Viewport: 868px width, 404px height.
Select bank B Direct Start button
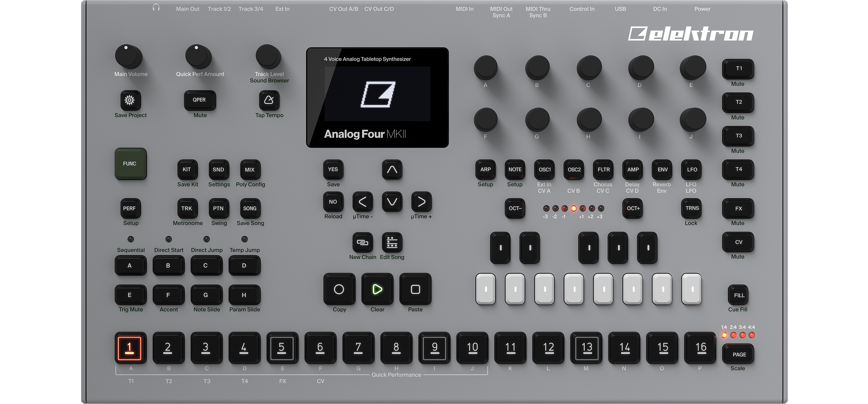click(168, 266)
